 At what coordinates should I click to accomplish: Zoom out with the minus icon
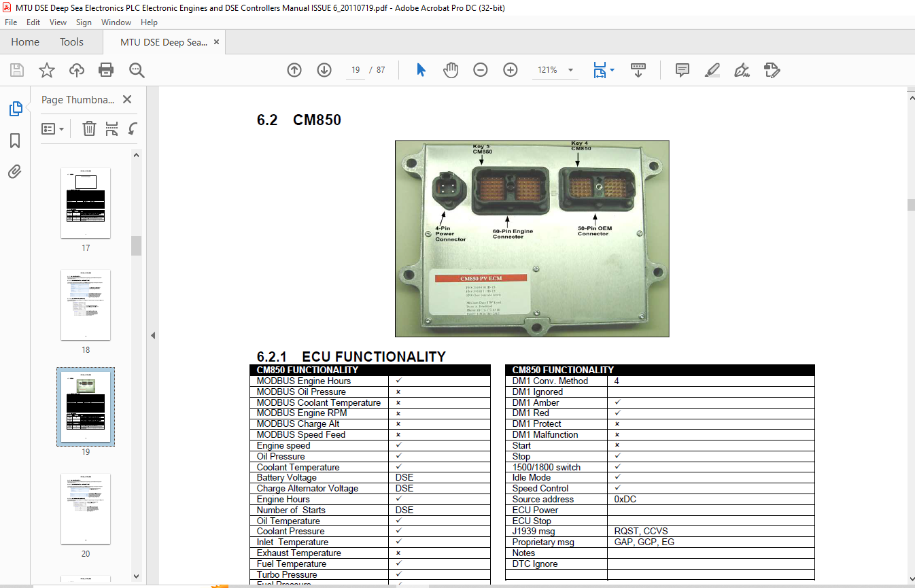(x=481, y=70)
